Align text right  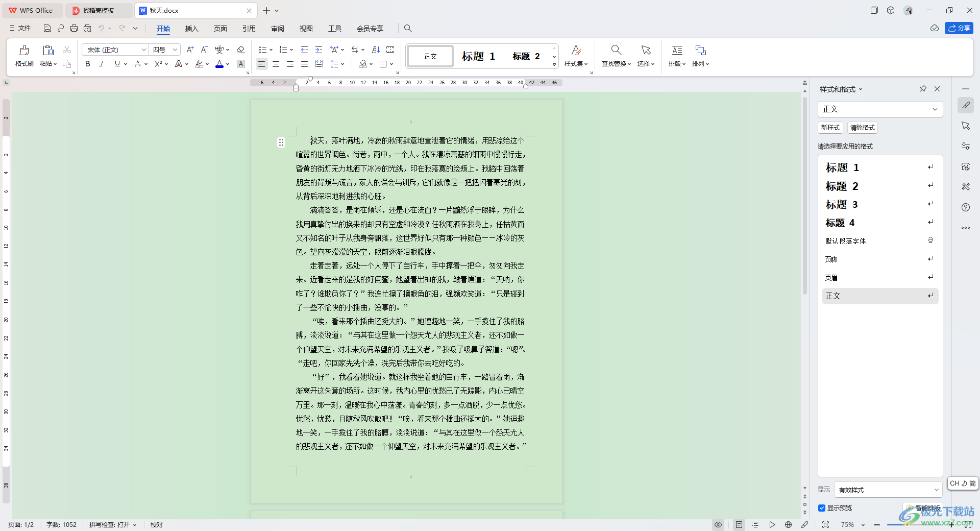tap(290, 64)
